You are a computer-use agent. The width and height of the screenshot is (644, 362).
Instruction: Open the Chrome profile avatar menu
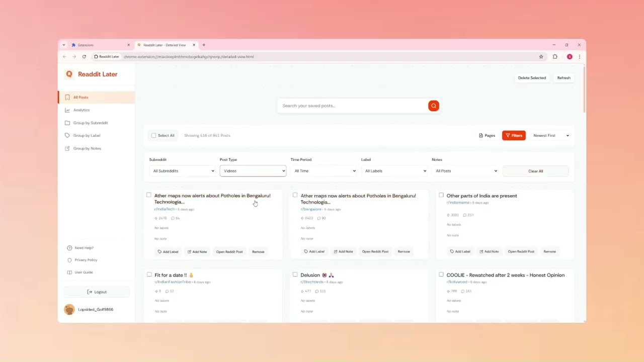[570, 57]
